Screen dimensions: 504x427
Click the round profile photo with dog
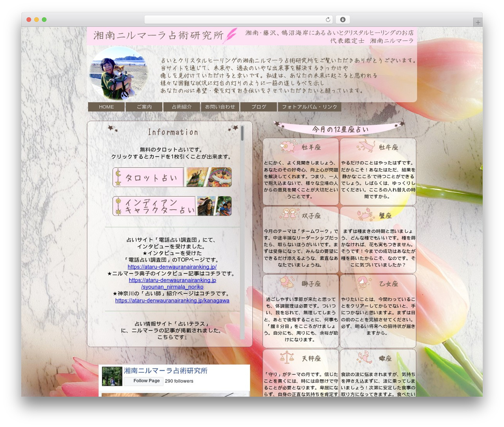pos(119,74)
